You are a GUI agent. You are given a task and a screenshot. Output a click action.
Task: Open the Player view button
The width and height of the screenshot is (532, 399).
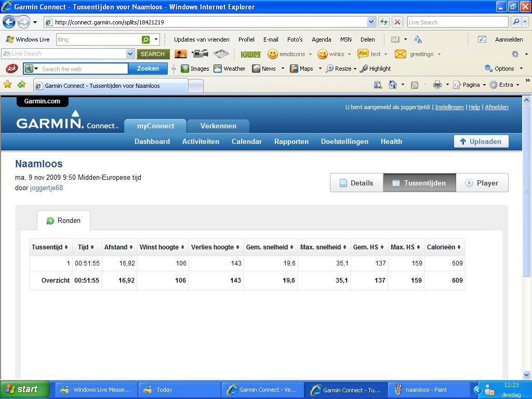(482, 183)
